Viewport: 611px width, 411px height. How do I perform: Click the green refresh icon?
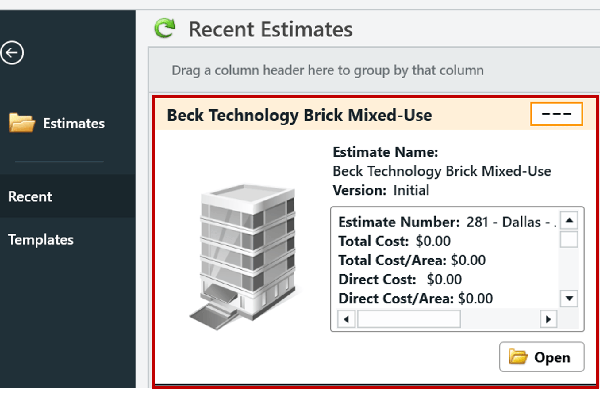point(165,28)
